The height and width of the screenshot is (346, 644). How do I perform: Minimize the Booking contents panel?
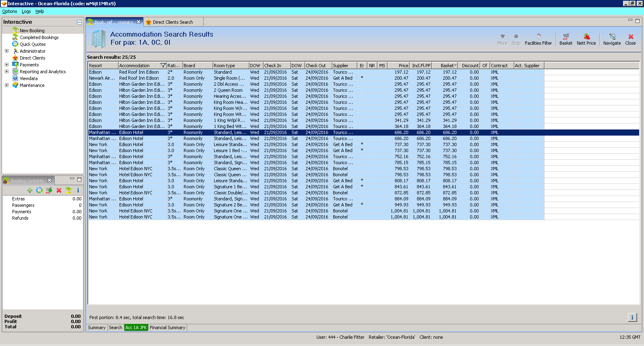coord(72,179)
